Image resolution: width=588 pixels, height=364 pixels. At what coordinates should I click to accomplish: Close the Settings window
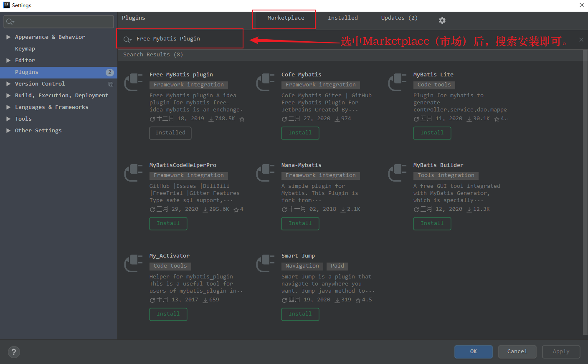(581, 5)
